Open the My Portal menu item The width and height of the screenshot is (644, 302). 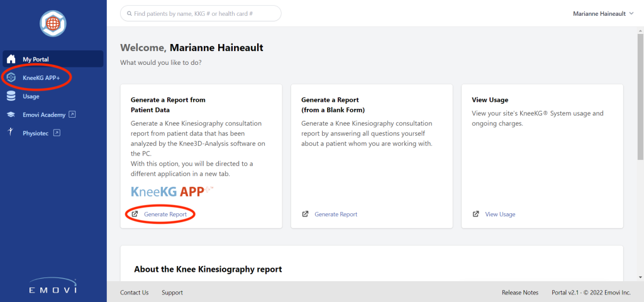pyautogui.click(x=53, y=59)
